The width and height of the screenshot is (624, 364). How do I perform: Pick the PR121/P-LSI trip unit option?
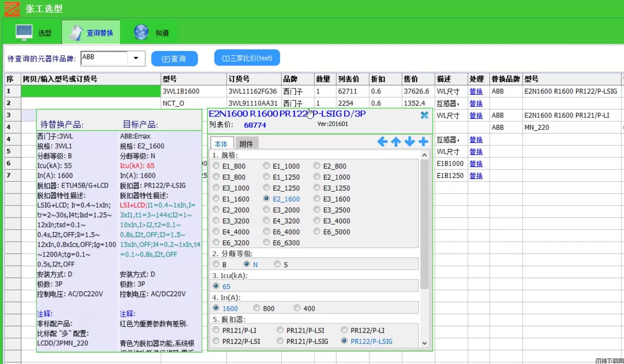(x=280, y=330)
